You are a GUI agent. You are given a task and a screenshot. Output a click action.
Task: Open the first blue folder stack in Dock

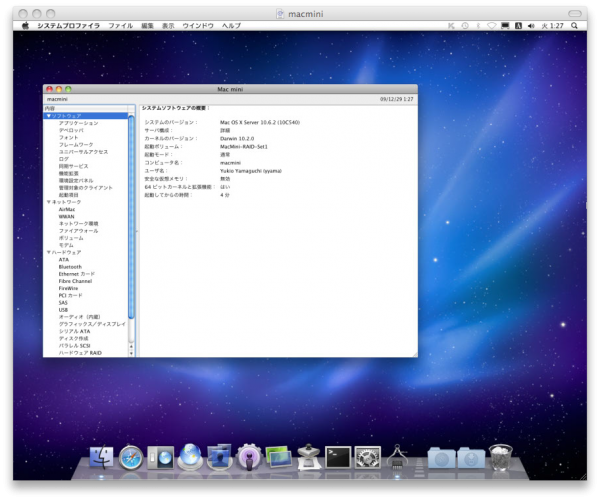pos(441,458)
